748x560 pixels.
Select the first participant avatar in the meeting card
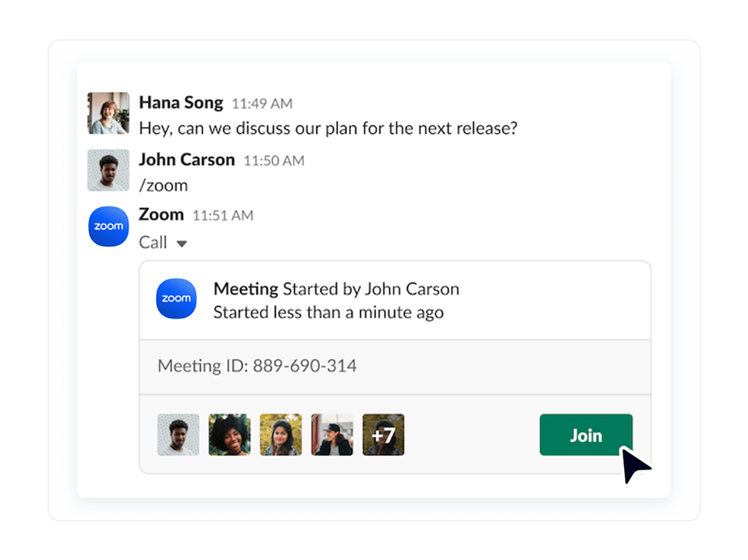[x=178, y=435]
